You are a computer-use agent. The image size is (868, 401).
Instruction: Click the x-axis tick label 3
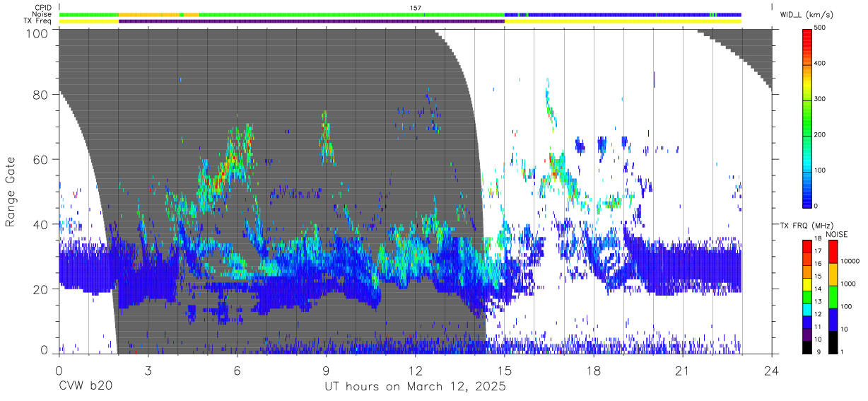148,370
